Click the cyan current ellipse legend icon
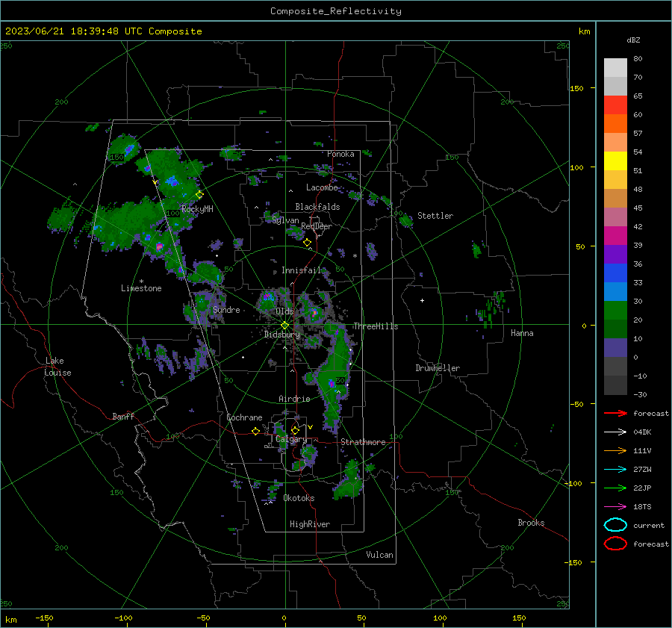Image resolution: width=672 pixels, height=628 pixels. [x=615, y=525]
